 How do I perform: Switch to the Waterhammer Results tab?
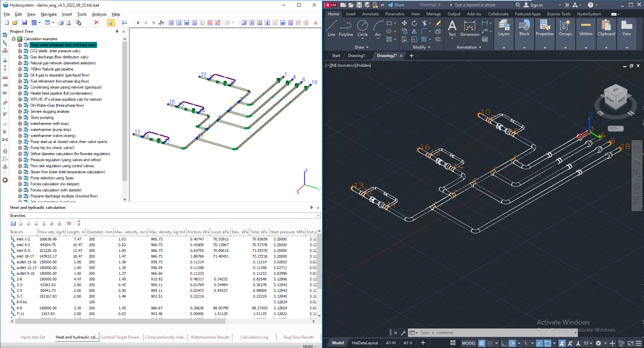(x=210, y=337)
